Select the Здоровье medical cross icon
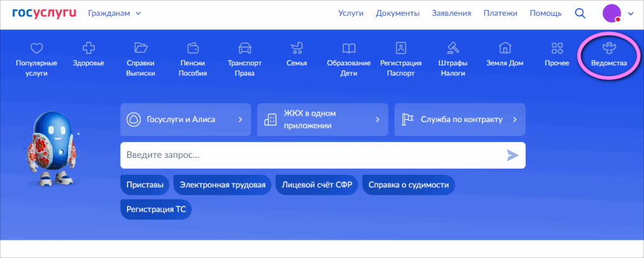Screen dimensions: 644x258 (89, 48)
